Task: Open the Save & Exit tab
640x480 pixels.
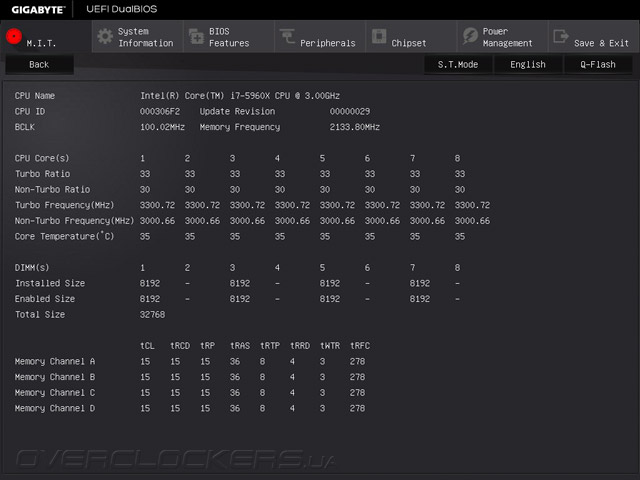Action: [x=594, y=37]
